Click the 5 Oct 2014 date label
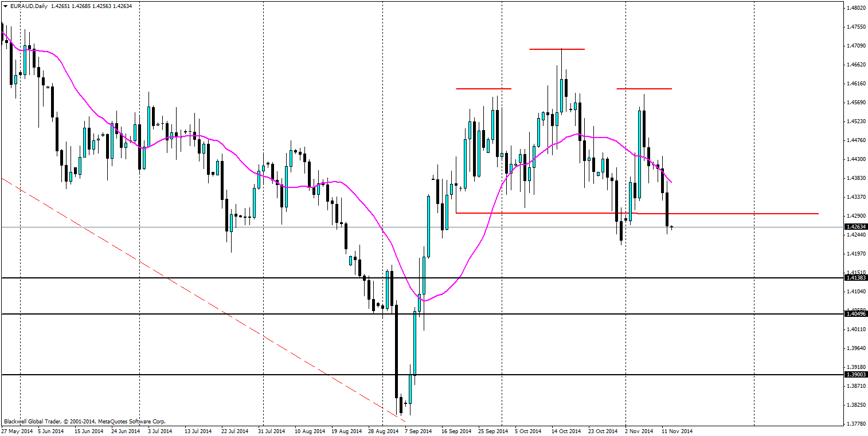The height and width of the screenshot is (436, 868). [x=529, y=431]
